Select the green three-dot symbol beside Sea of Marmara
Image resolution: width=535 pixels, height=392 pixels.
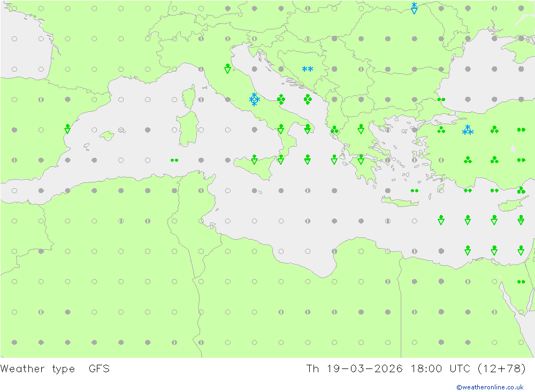coord(441,129)
